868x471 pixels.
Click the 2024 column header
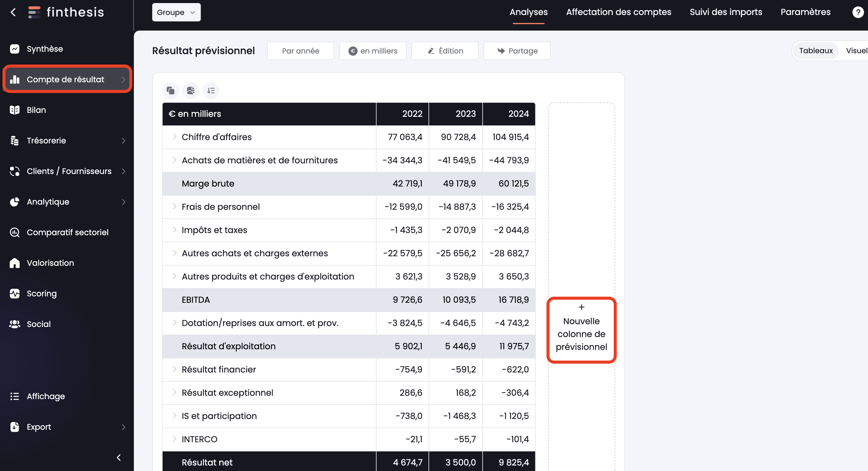(509, 114)
